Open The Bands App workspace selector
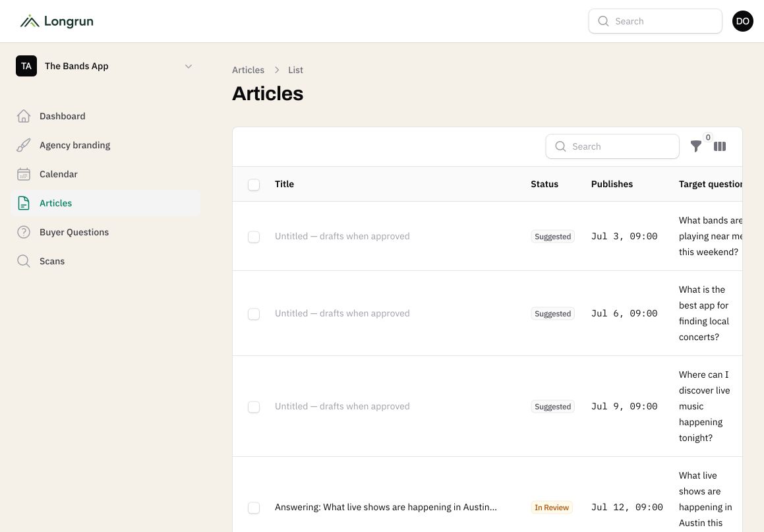This screenshot has height=532, width=764. click(105, 66)
